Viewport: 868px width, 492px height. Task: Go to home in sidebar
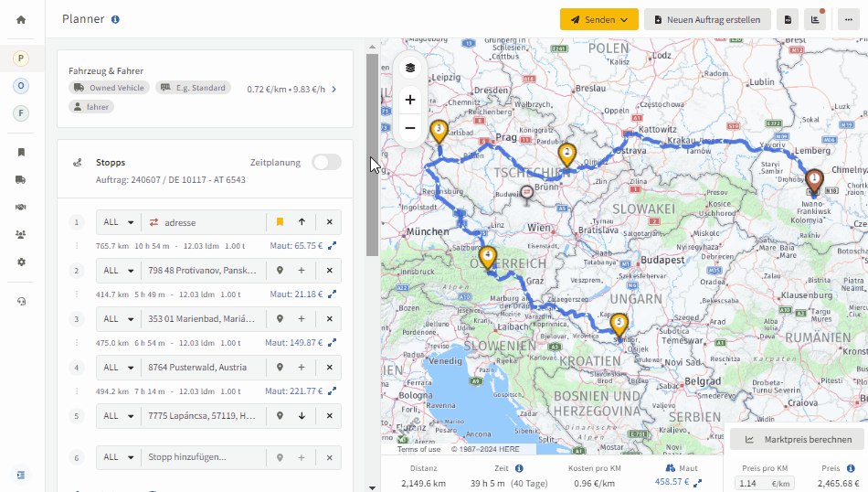pos(21,20)
